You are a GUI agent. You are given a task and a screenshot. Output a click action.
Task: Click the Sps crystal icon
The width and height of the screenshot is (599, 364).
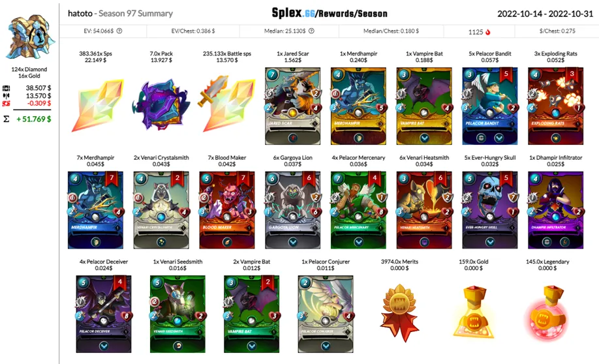point(97,106)
